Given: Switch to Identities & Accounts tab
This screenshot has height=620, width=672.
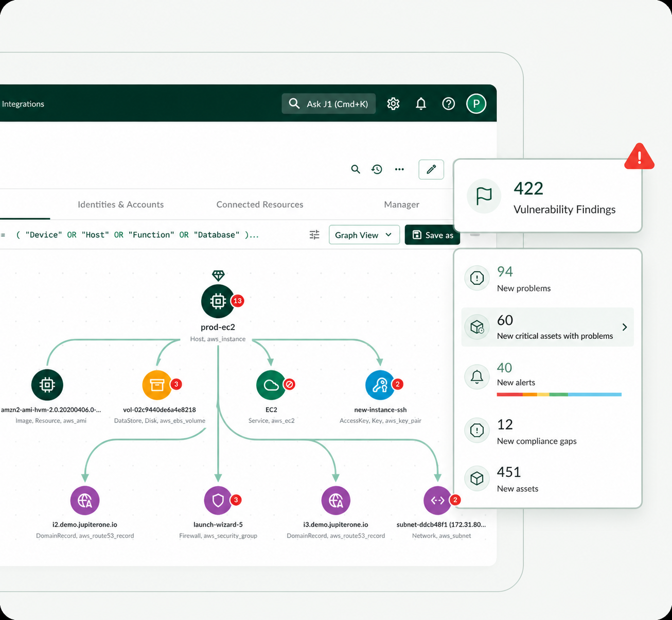Looking at the screenshot, I should [120, 204].
